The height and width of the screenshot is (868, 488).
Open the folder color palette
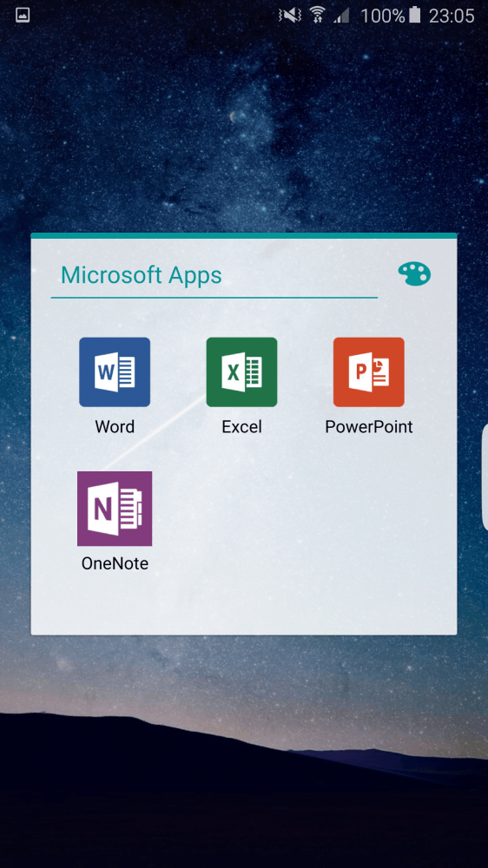[x=414, y=274]
